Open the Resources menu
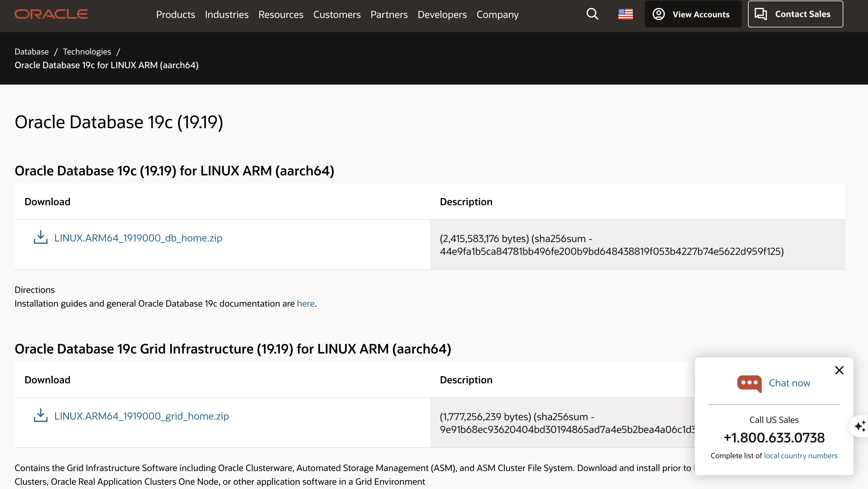The width and height of the screenshot is (868, 489). [x=281, y=15]
